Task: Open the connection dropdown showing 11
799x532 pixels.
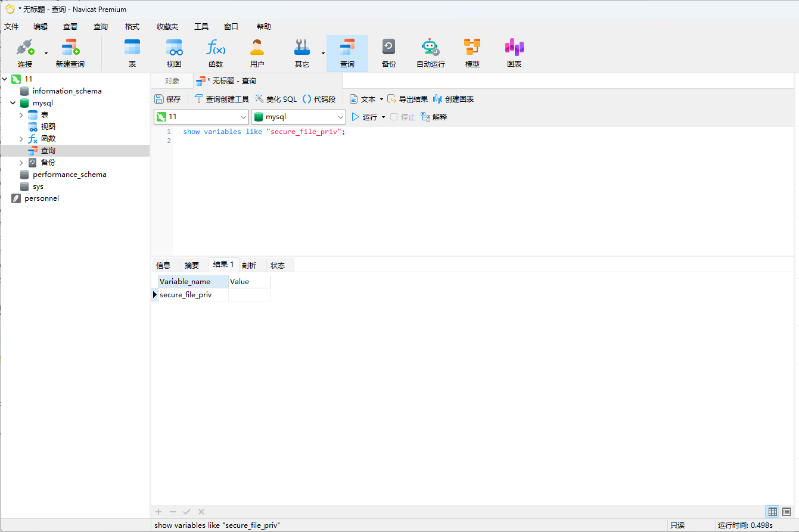Action: tap(201, 117)
